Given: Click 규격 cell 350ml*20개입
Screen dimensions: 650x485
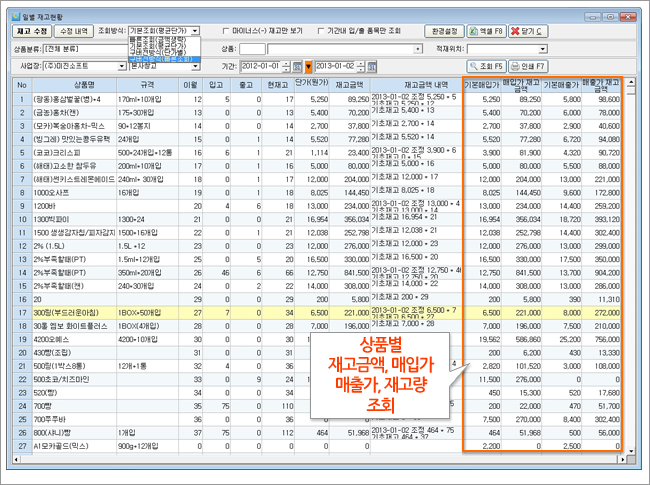Looking at the screenshot, I should [x=148, y=273].
